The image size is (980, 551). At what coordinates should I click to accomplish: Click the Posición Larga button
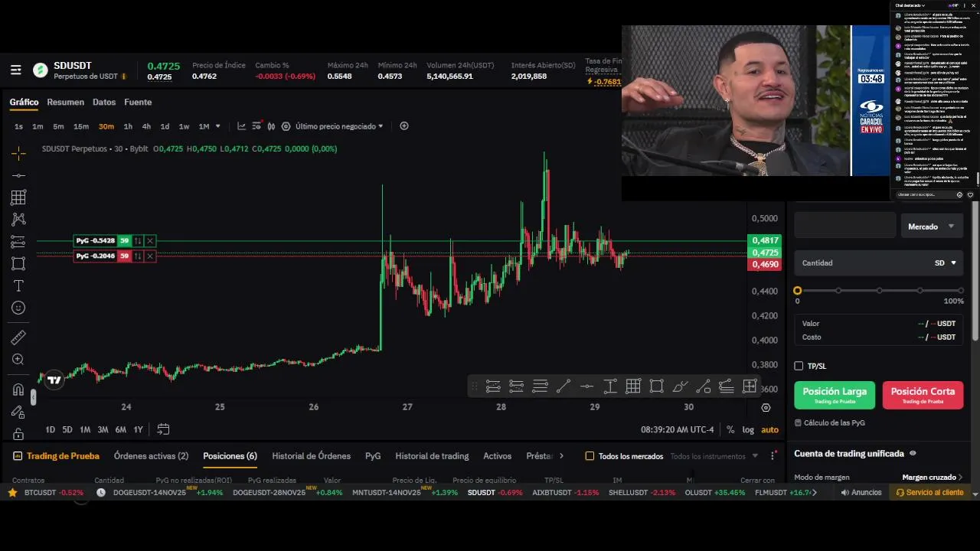pyautogui.click(x=834, y=395)
